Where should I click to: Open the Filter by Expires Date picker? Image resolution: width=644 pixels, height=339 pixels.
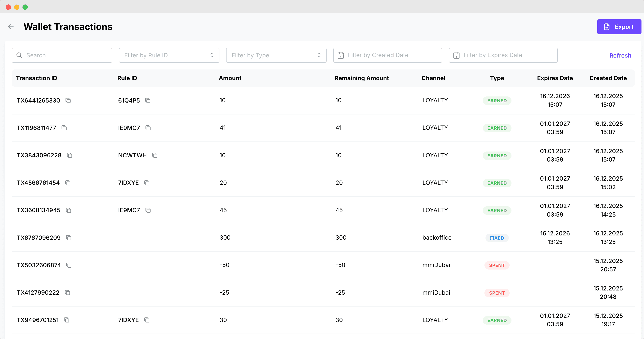[x=503, y=55]
